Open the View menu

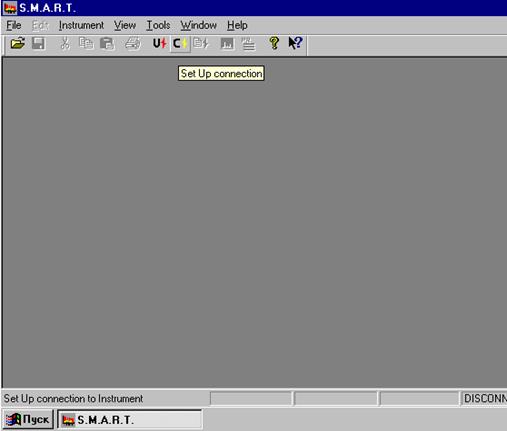[x=125, y=25]
